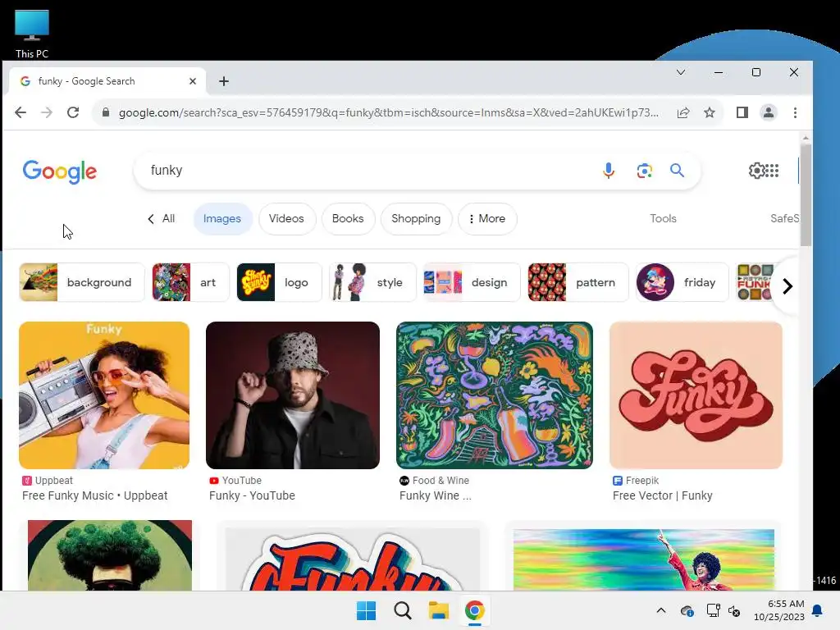The width and height of the screenshot is (840, 630).
Task: Open Free Funky Music • Uppbeat link
Action: (95, 495)
